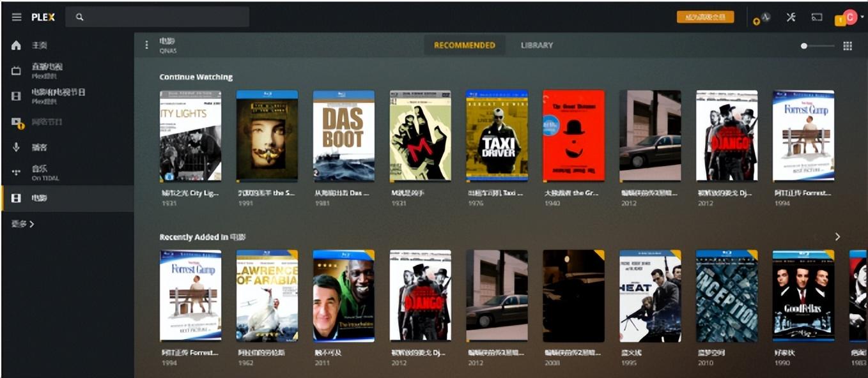Click the Home icon in the sidebar
Viewport: 868px width, 378px height.
tap(17, 45)
